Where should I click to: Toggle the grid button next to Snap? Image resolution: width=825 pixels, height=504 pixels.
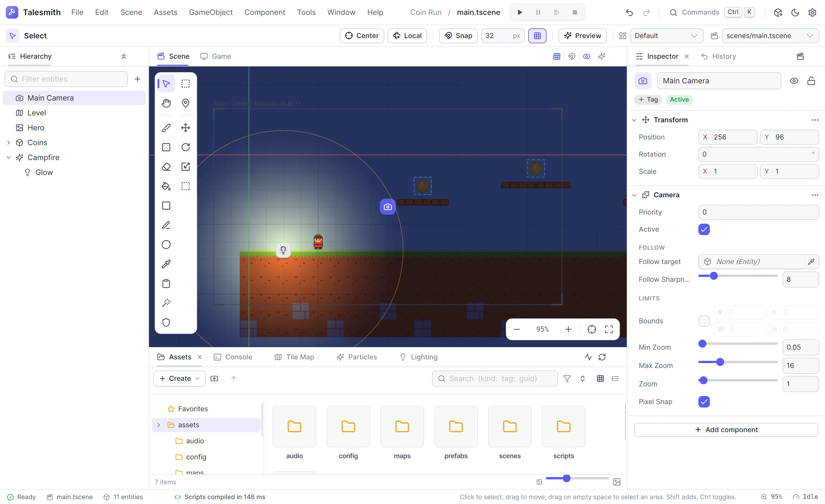[537, 36]
